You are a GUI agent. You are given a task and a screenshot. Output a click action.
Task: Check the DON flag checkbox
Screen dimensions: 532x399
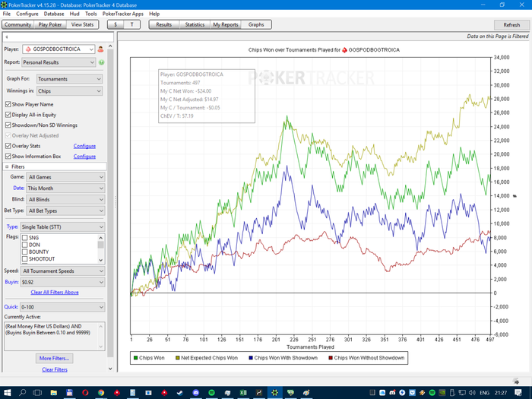coord(25,245)
